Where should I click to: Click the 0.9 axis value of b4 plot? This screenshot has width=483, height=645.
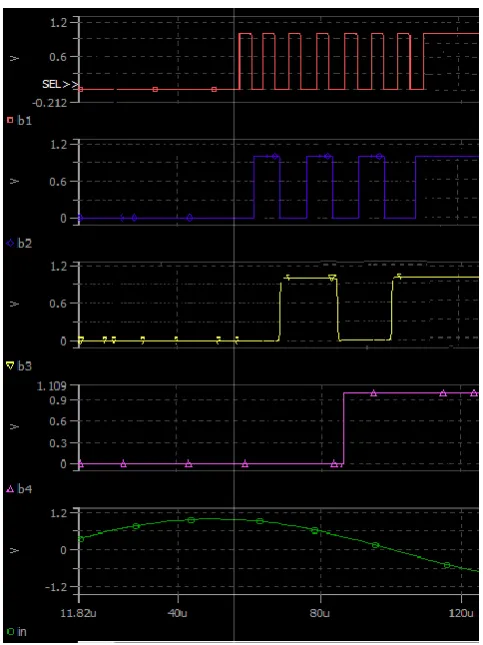[x=58, y=400]
